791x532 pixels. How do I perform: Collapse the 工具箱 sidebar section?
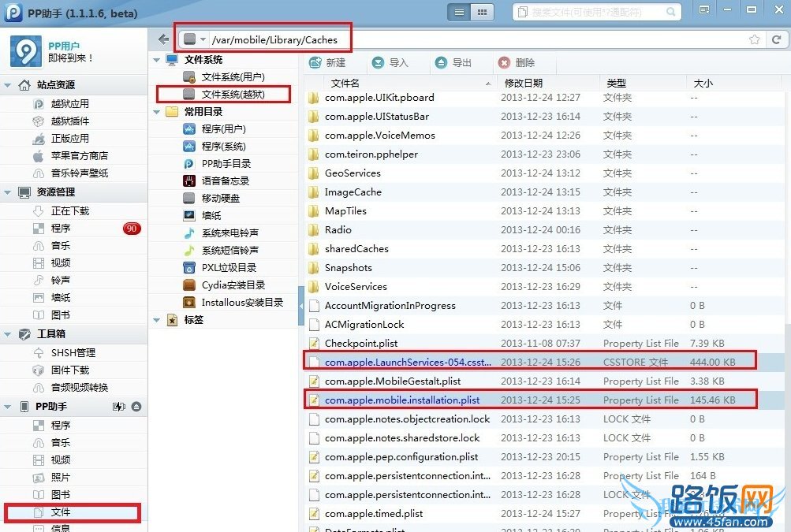(8, 334)
